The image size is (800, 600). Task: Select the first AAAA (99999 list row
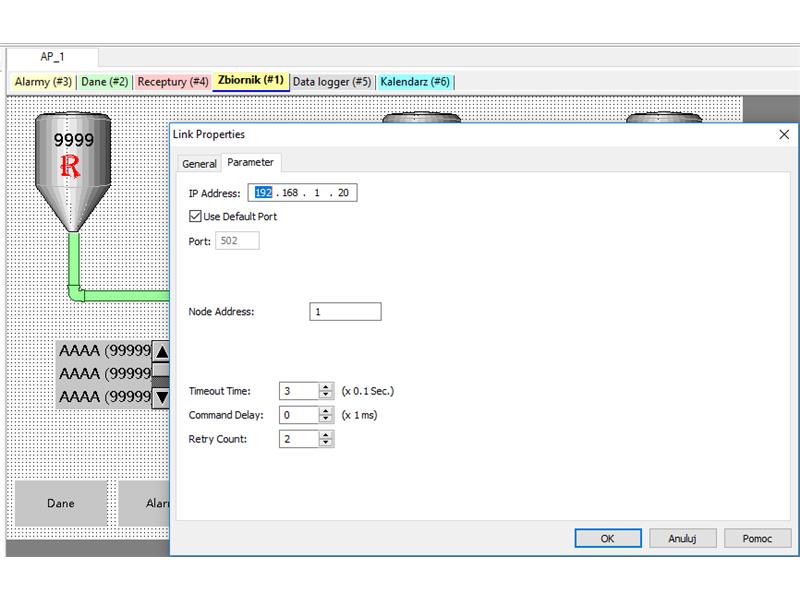[x=105, y=351]
